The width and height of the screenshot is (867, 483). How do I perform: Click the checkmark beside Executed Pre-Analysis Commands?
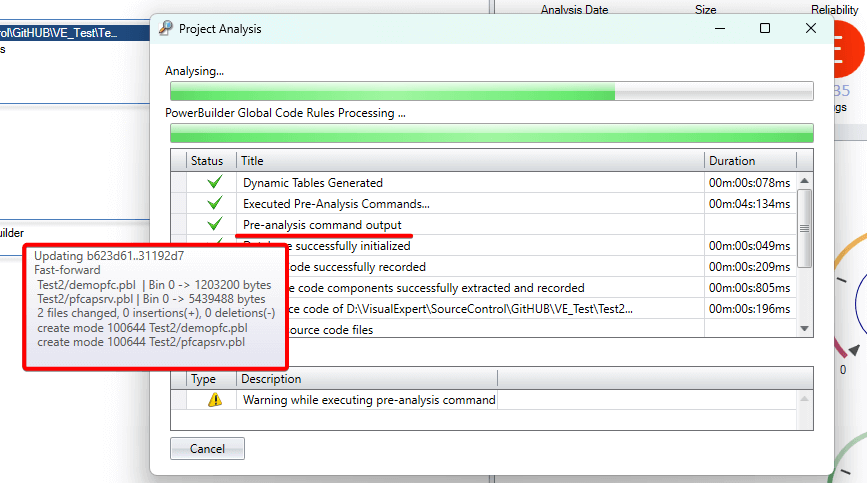(x=215, y=203)
